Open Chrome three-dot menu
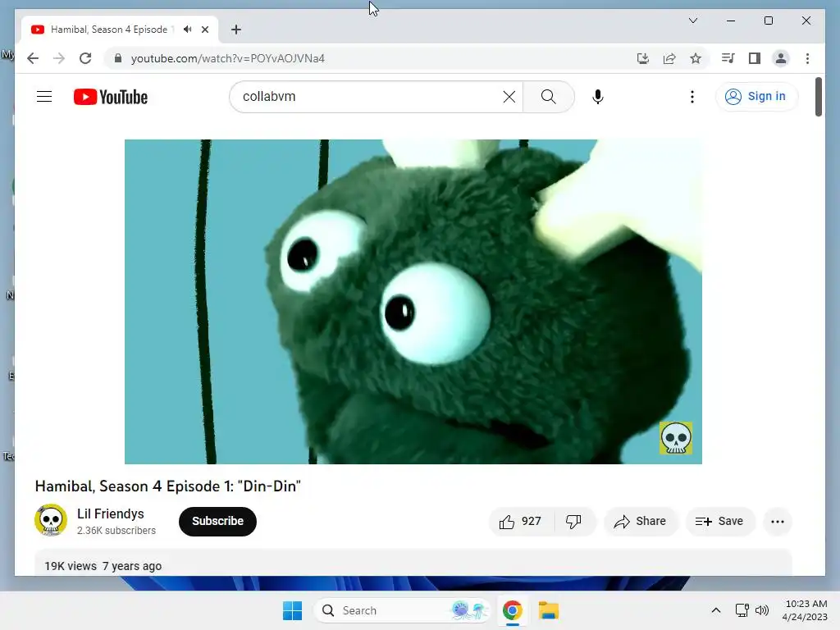The height and width of the screenshot is (630, 840). click(x=807, y=58)
